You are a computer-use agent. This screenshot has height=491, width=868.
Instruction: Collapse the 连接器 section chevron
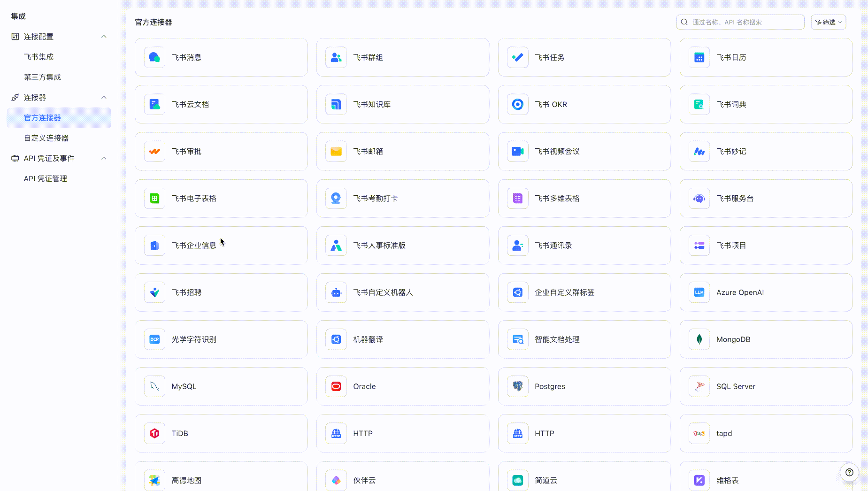point(104,97)
